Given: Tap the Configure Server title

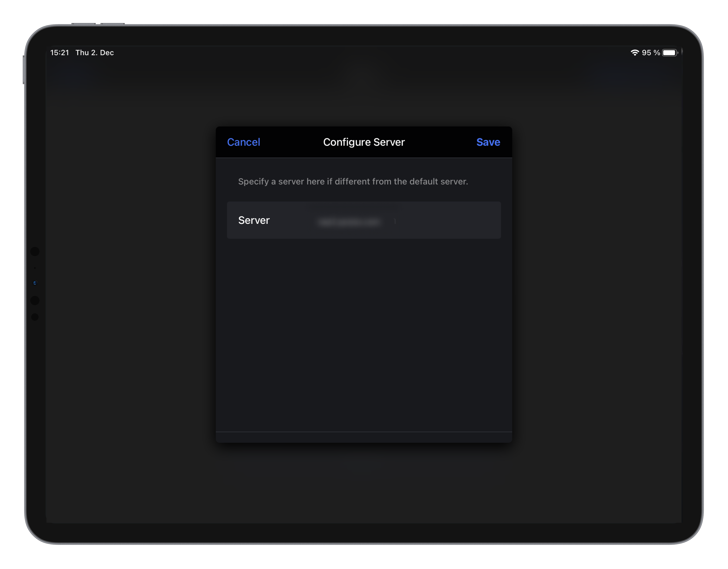Looking at the screenshot, I should click(x=364, y=142).
